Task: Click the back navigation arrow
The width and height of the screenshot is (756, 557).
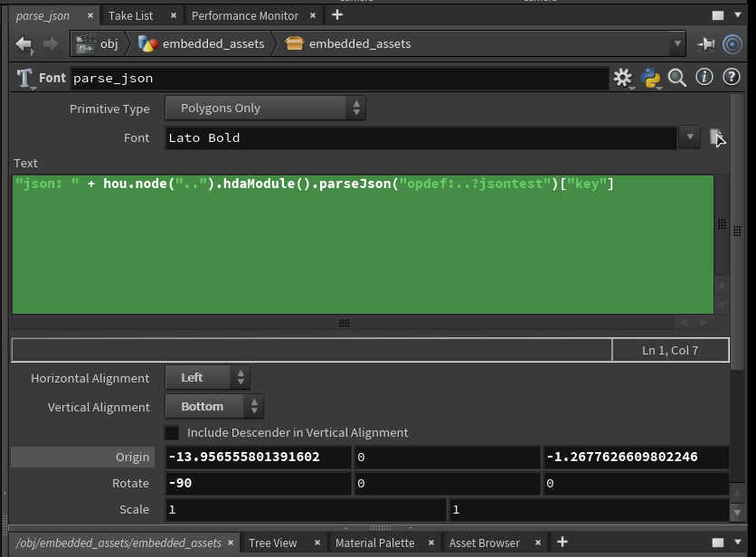Action: point(23,43)
